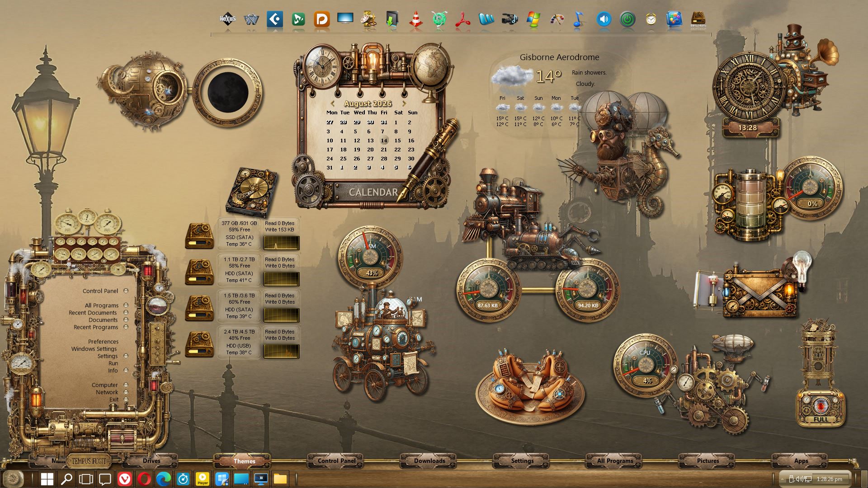Open the alarm clock dock icon
This screenshot has width=868, height=488.
[x=651, y=19]
